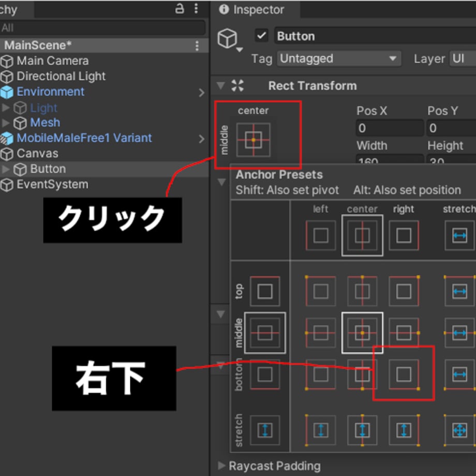Select the top row header anchor preset

pos(265,291)
